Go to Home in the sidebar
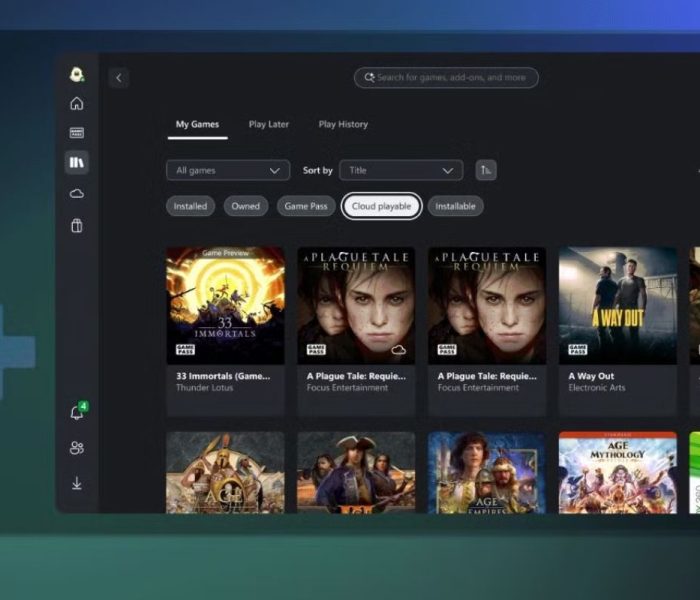This screenshot has width=700, height=600. [77, 103]
